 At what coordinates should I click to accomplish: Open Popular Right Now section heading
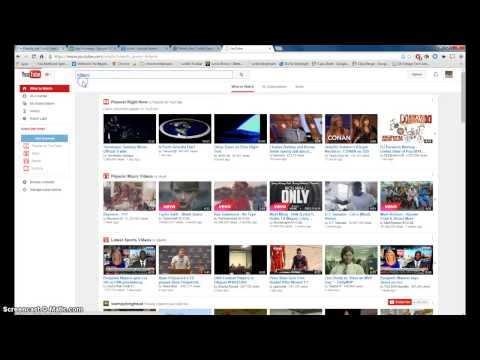click(x=129, y=102)
